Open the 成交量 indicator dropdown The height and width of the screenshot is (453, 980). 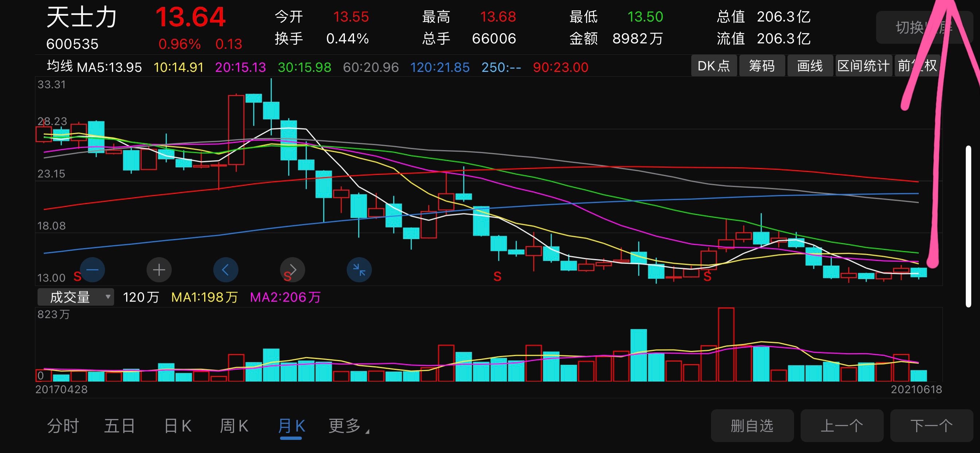coord(76,297)
